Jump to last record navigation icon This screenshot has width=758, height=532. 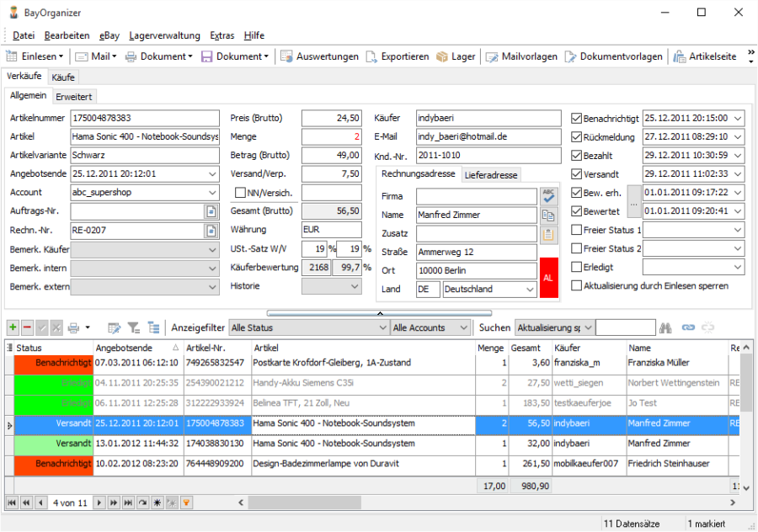pyautogui.click(x=128, y=503)
